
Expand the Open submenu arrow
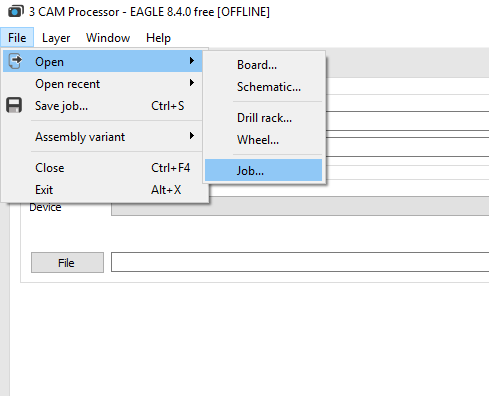192,61
